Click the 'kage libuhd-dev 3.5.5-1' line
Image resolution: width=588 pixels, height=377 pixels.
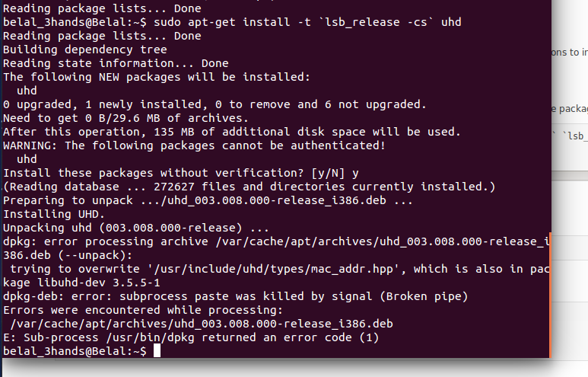[x=81, y=283]
